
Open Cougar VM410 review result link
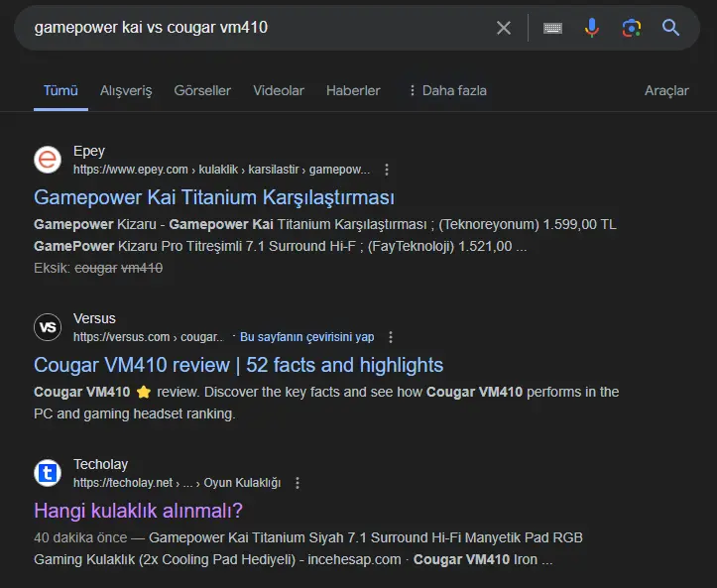click(x=238, y=365)
